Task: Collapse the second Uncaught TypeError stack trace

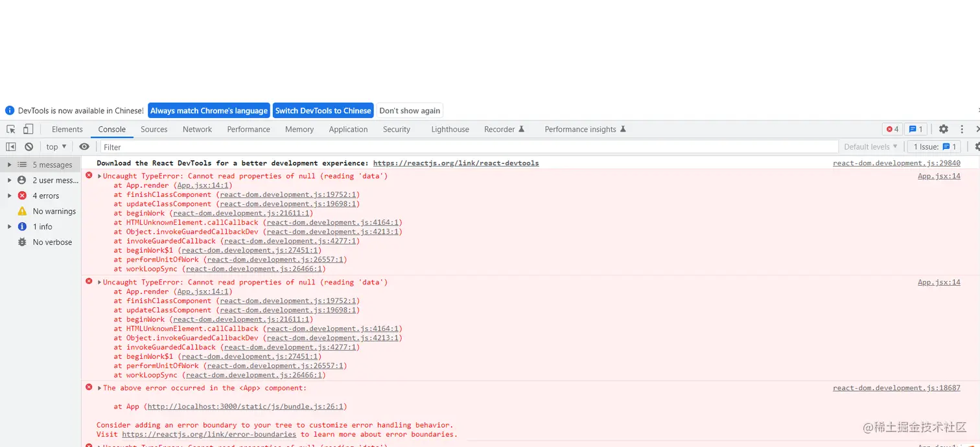Action: (x=100, y=282)
